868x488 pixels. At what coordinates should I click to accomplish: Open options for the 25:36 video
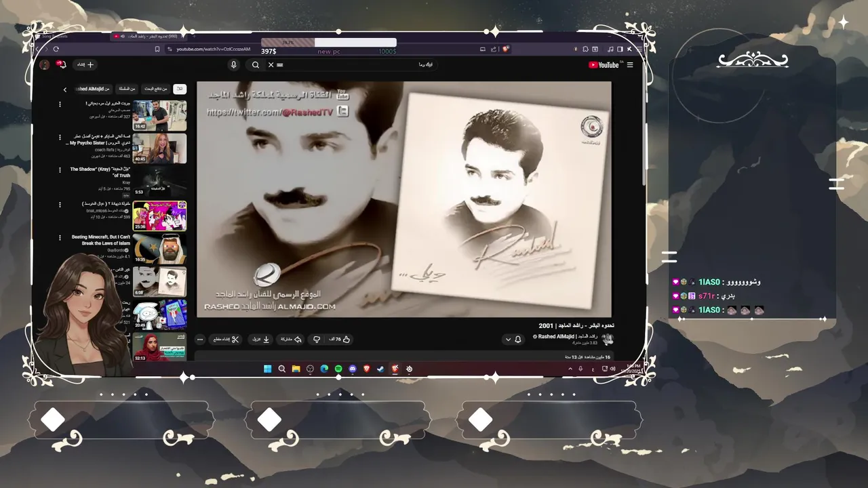pyautogui.click(x=60, y=204)
